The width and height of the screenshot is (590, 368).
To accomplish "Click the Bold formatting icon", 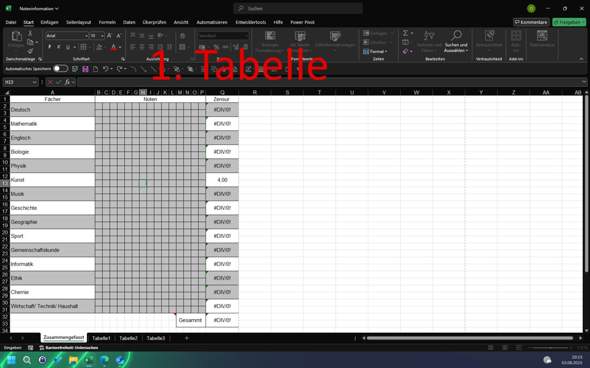I will coord(49,47).
